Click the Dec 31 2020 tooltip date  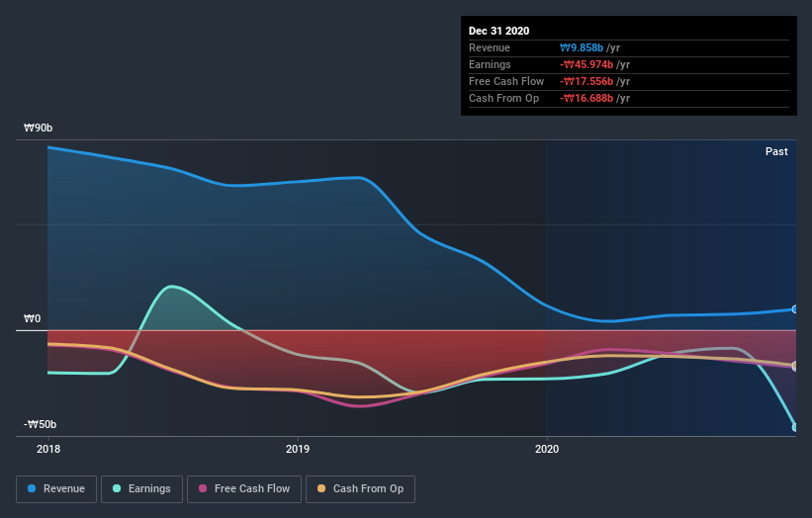coord(498,31)
